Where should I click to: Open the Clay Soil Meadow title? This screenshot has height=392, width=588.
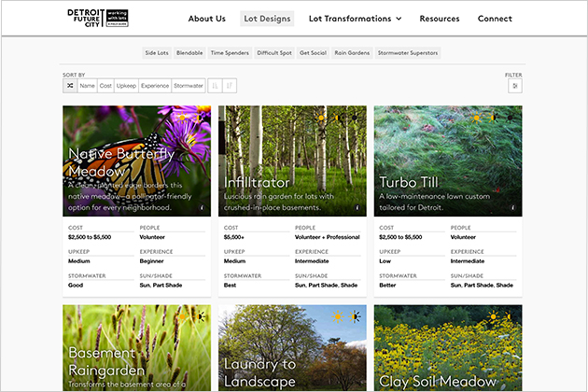click(x=438, y=382)
